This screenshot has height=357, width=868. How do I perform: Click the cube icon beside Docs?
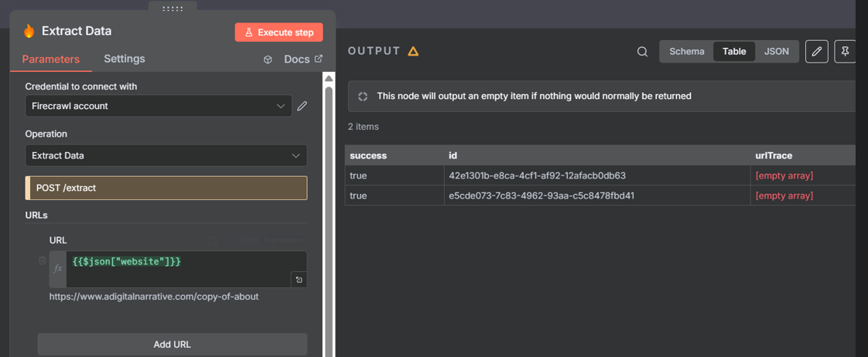click(268, 59)
